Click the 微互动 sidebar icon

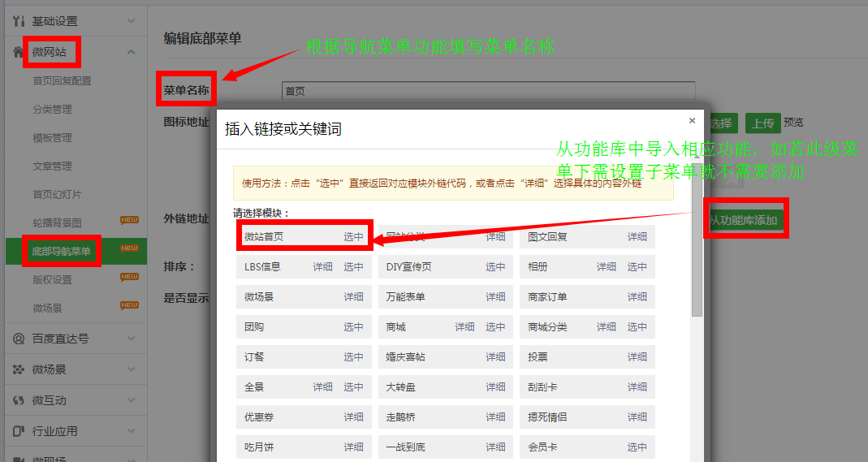click(19, 400)
